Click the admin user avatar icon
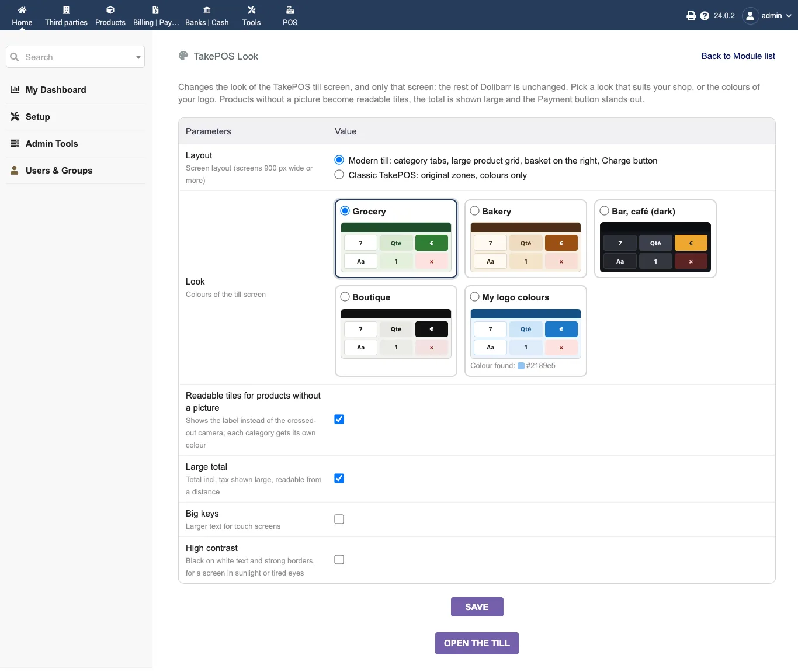798x672 pixels. click(750, 16)
